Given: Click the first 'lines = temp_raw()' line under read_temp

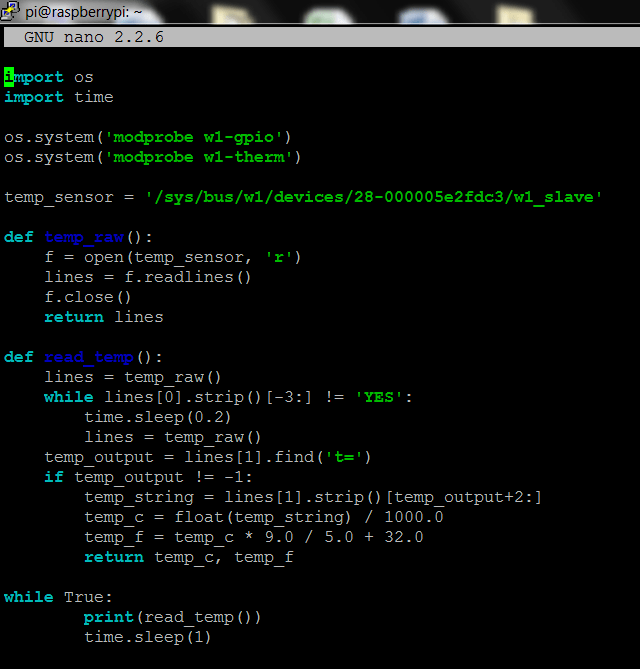Looking at the screenshot, I should click(x=133, y=377).
